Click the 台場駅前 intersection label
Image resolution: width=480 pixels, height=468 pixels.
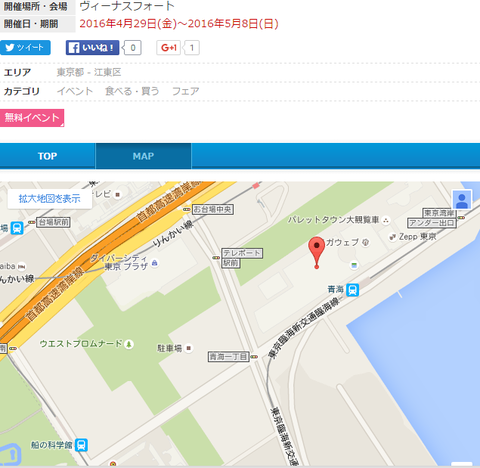[x=54, y=222]
